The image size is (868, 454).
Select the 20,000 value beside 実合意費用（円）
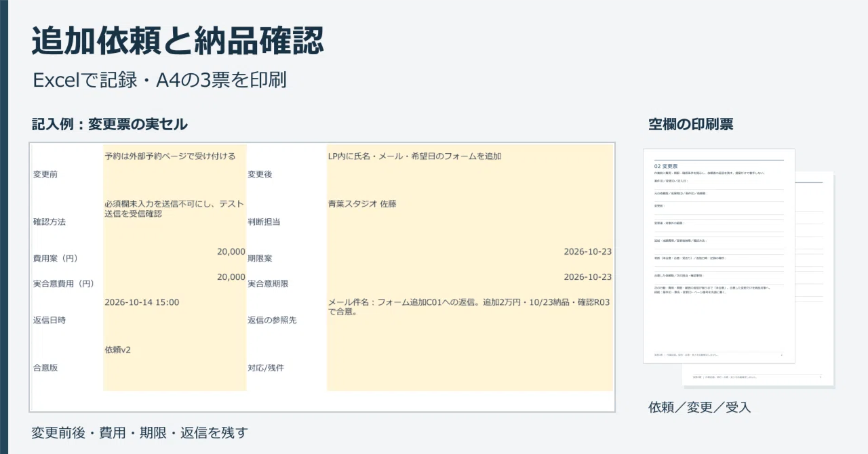coord(231,276)
